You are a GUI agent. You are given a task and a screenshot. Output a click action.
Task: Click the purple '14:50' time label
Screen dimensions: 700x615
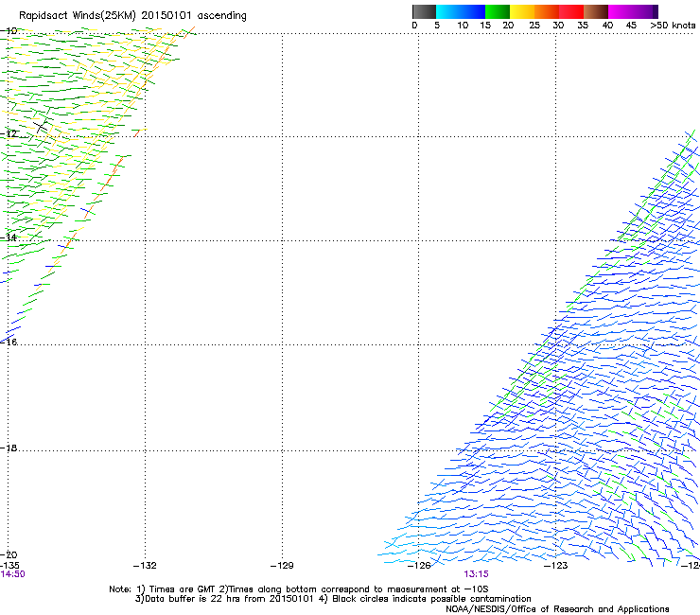coord(12,574)
